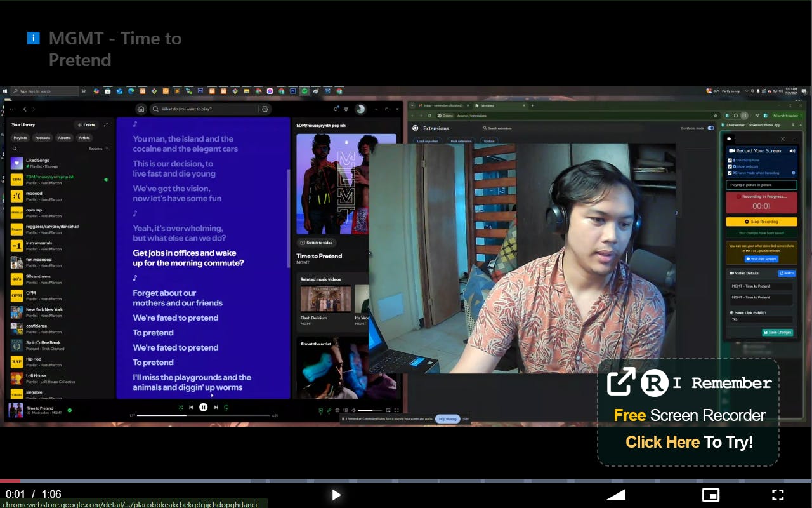Open Spotify fullscreen icon in the player bar
The height and width of the screenshot is (508, 812).
tap(397, 410)
